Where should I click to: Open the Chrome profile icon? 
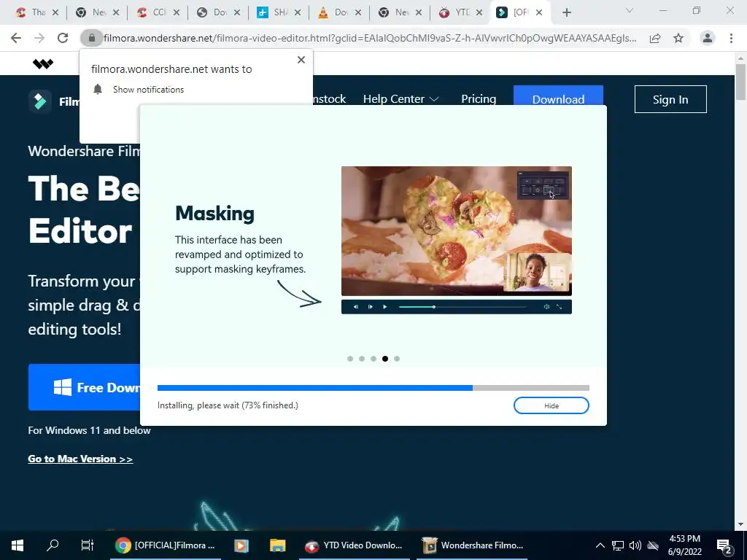[x=708, y=38]
